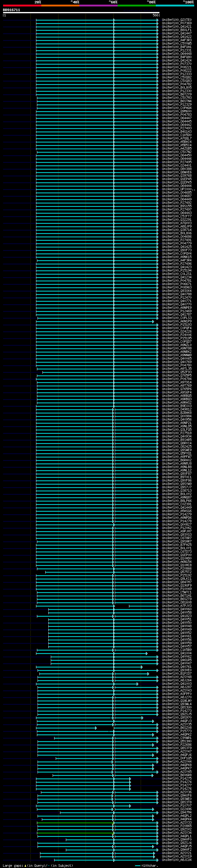
Task: Select hit label UniRef100_A8J287
Action: [177, 687]
